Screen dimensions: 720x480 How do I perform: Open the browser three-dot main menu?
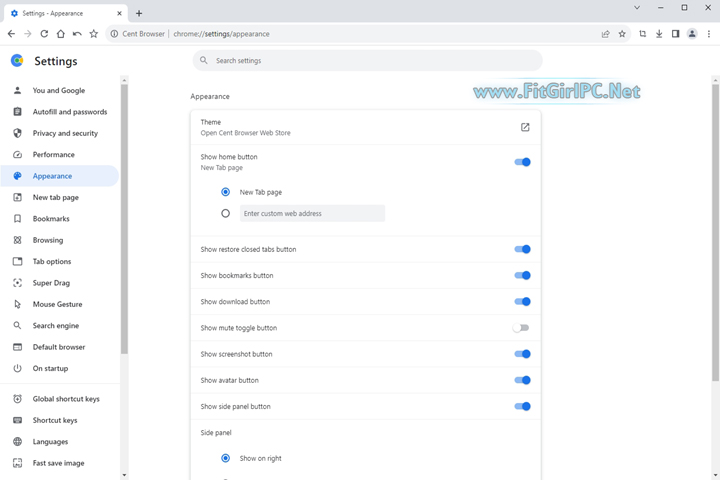tap(707, 33)
